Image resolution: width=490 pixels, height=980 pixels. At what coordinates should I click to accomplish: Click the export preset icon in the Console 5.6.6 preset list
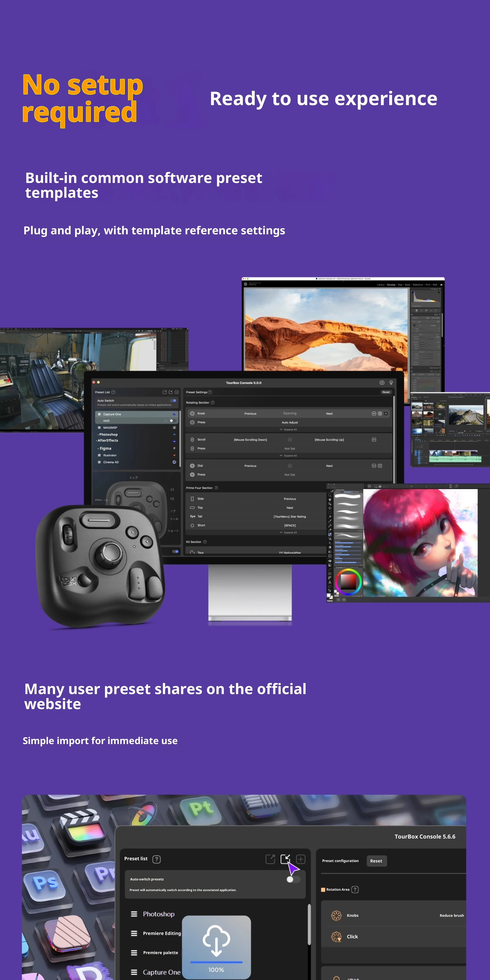pyautogui.click(x=270, y=859)
